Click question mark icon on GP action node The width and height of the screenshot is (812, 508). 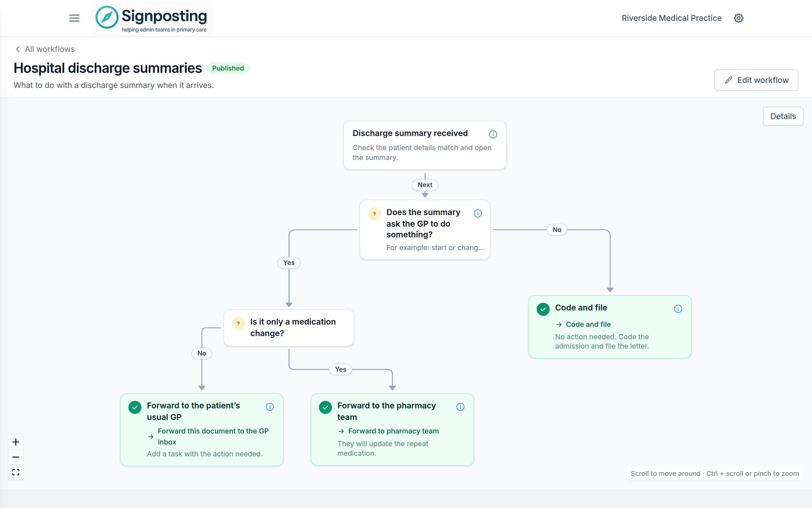coord(374,214)
